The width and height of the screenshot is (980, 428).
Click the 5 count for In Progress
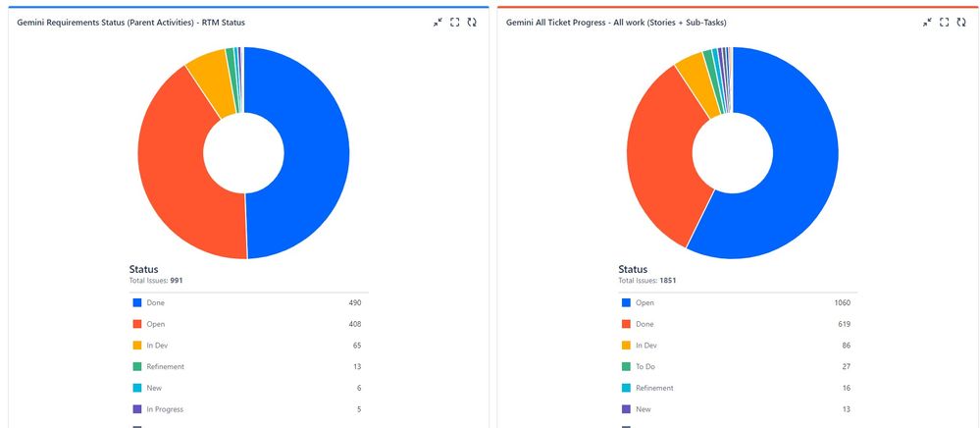click(x=359, y=409)
